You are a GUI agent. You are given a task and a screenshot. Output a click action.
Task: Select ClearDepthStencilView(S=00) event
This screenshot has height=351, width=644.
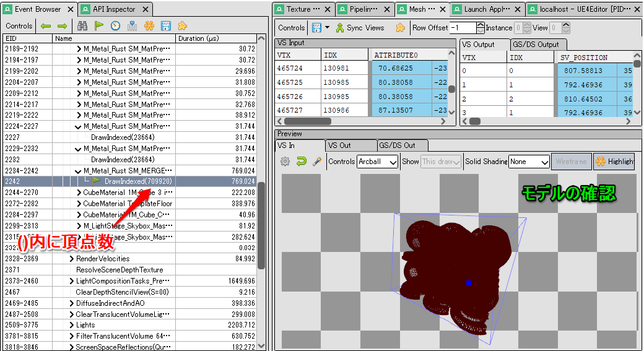[x=130, y=292]
